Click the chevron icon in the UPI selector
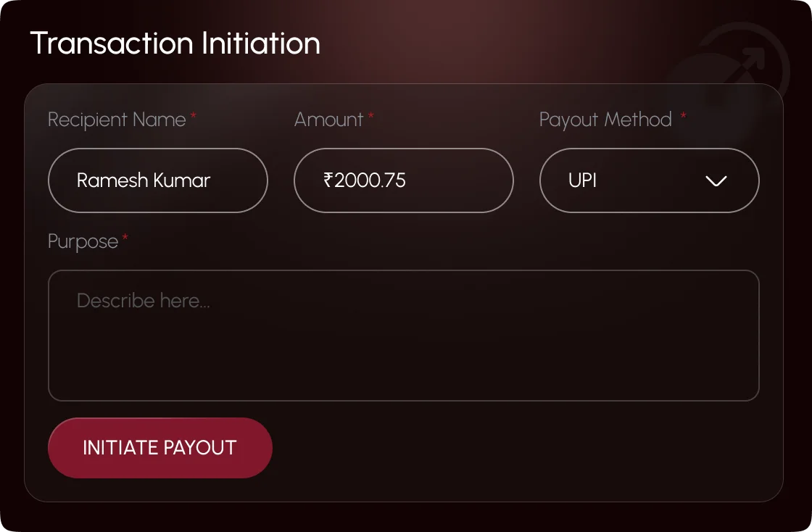The height and width of the screenshot is (532, 812). (715, 180)
